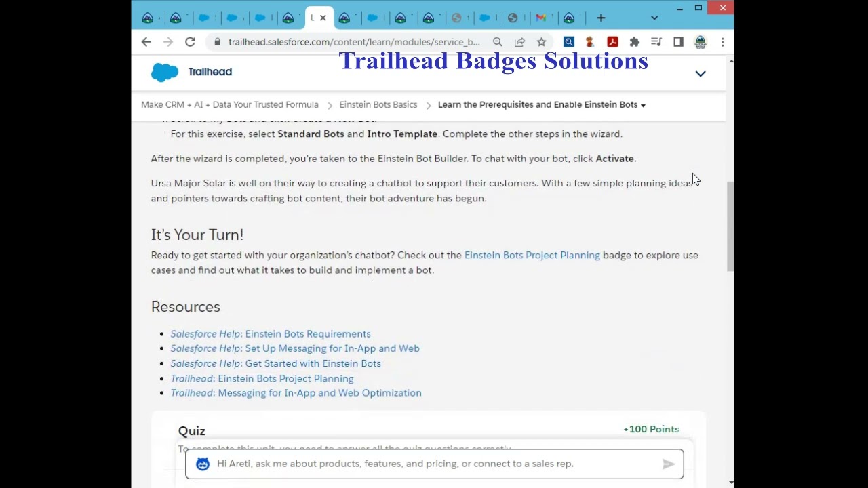The image size is (868, 488).
Task: Click the "+100 Points" label
Action: 651,429
